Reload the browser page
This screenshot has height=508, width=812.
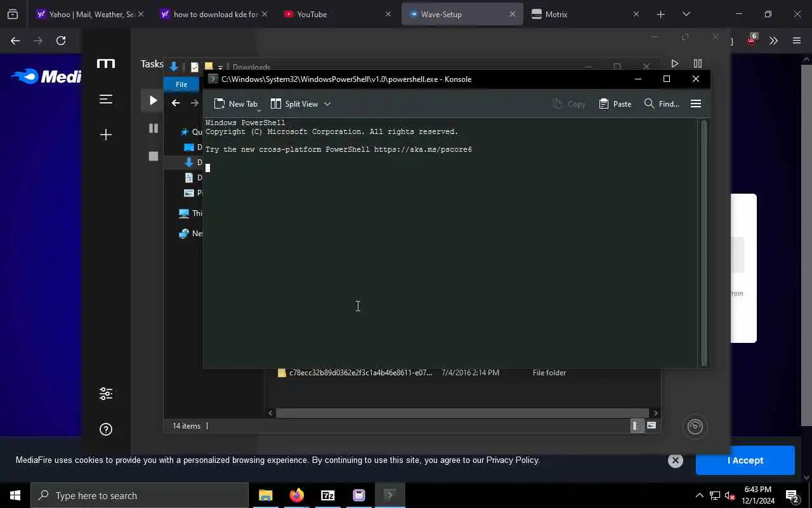tap(61, 41)
